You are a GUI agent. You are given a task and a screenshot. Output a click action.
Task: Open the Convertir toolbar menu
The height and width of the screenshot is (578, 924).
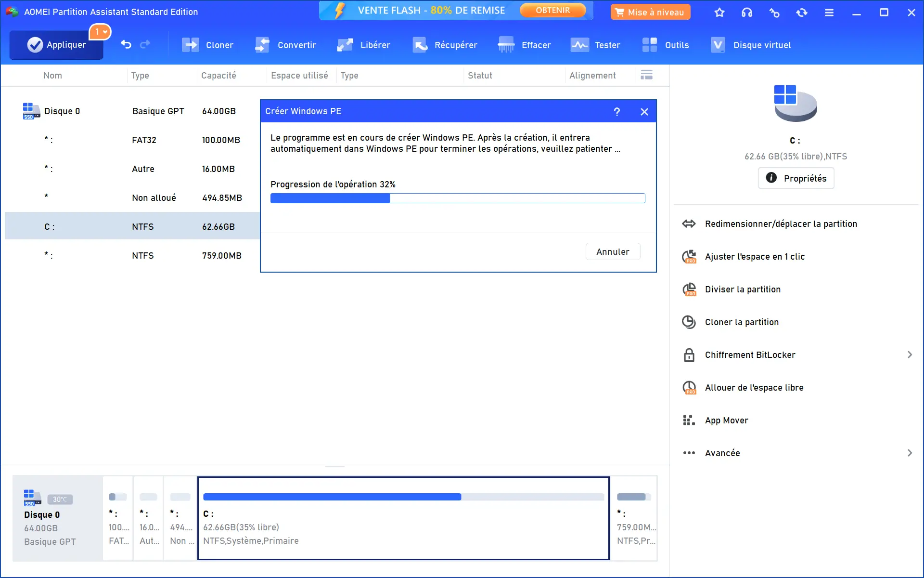(285, 45)
